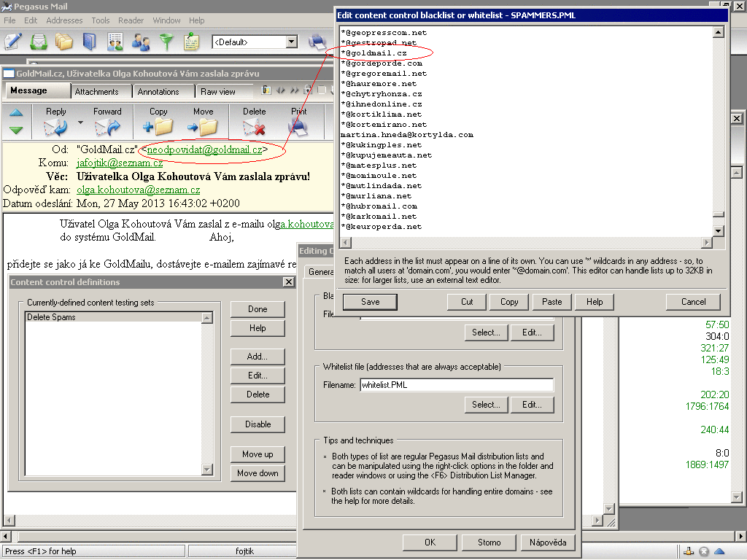
Task: Open mail filtering rules via the green funnel icon
Action: 166,42
